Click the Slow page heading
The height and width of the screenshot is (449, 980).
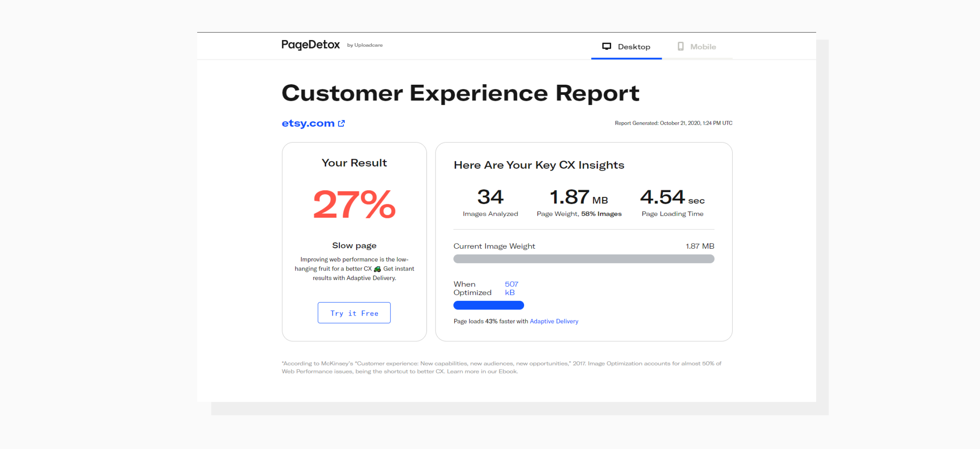(x=354, y=245)
